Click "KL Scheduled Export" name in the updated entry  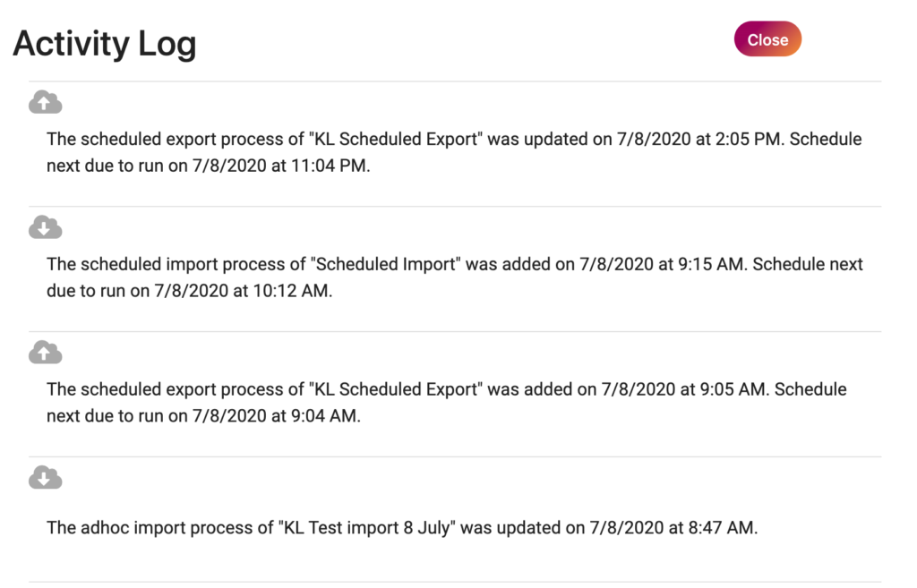click(x=396, y=139)
